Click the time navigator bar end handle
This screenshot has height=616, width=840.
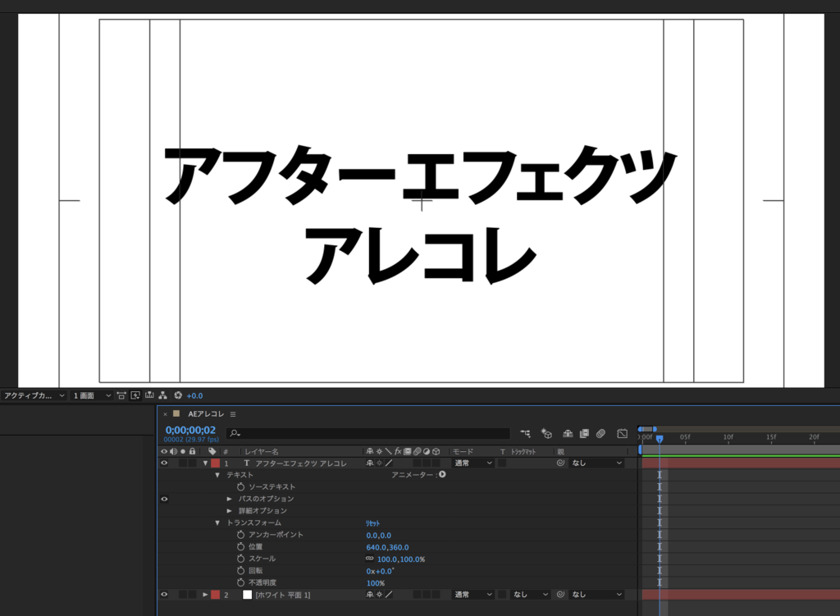tap(655, 429)
